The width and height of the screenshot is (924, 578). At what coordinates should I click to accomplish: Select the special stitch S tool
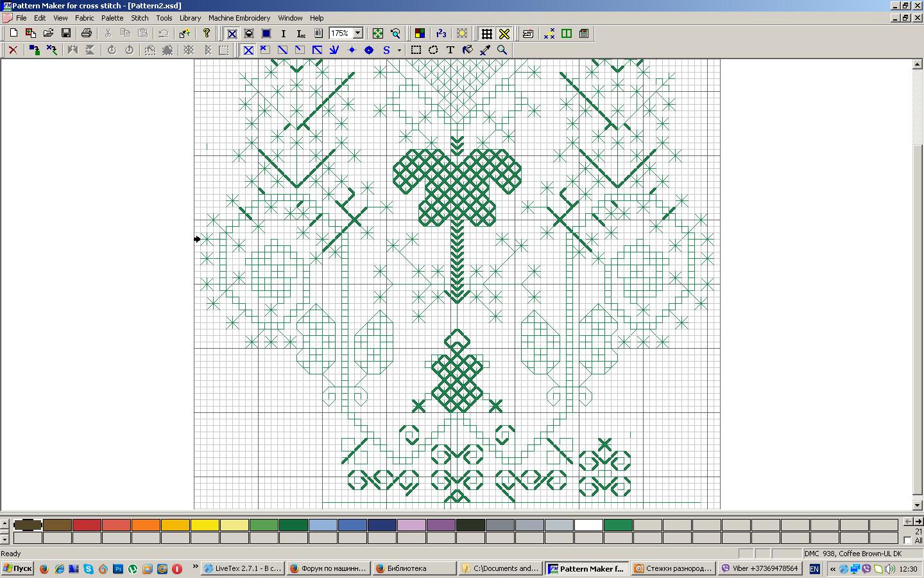[386, 50]
